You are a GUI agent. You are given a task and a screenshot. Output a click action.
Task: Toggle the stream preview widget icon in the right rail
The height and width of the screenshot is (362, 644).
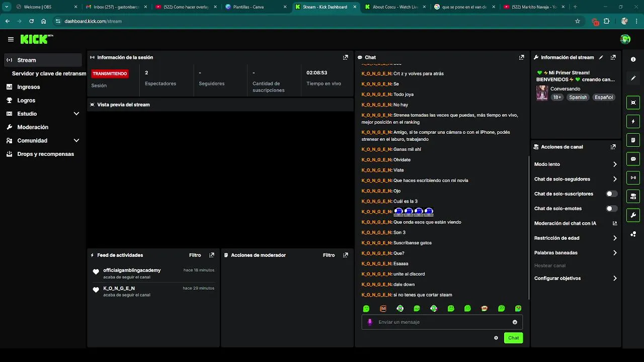[x=633, y=103]
